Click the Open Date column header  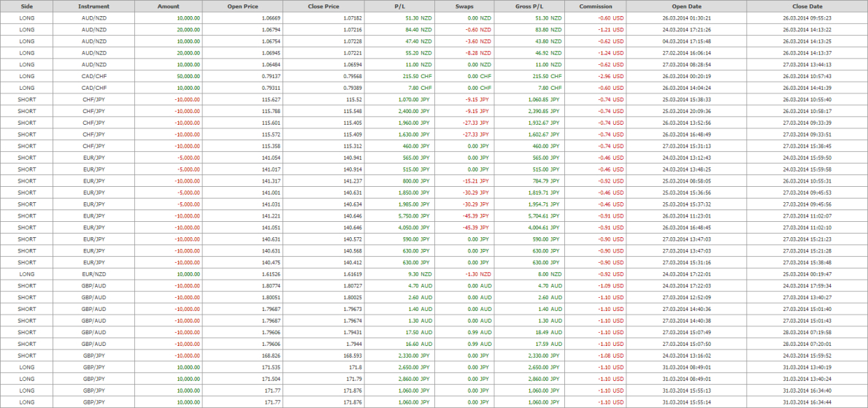686,7
